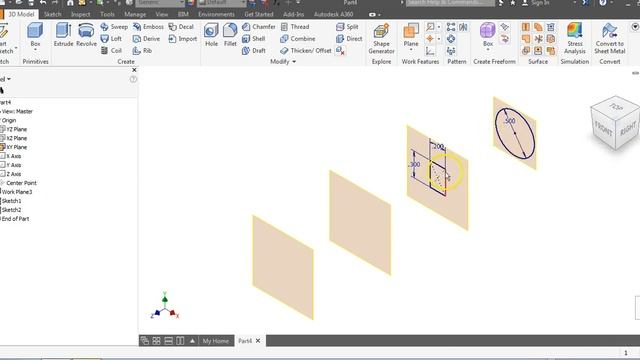This screenshot has height=360, width=640.
Task: Open the View ribbon tab
Action: coord(162,14)
